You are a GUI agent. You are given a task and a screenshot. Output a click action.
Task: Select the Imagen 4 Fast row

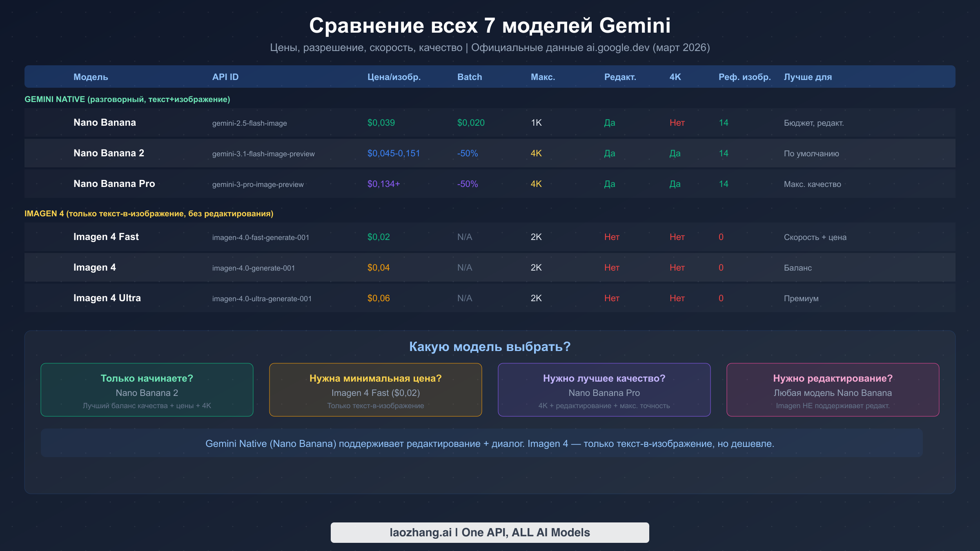490,237
